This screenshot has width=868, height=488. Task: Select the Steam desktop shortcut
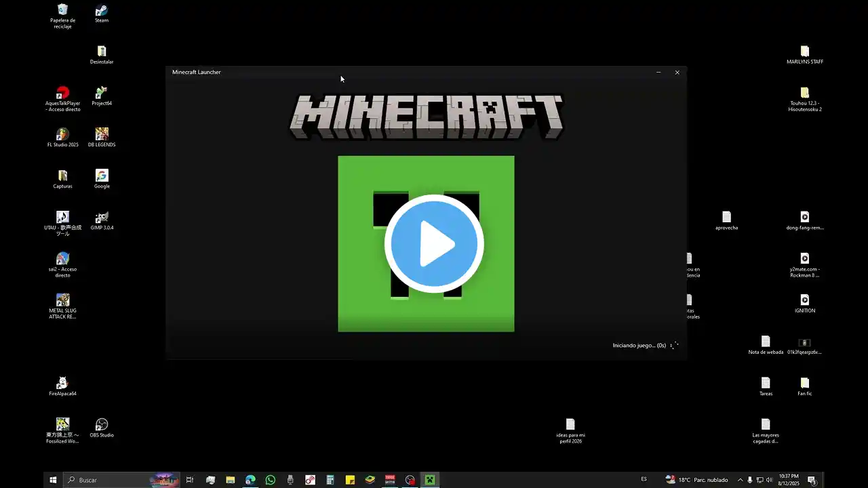click(x=102, y=13)
